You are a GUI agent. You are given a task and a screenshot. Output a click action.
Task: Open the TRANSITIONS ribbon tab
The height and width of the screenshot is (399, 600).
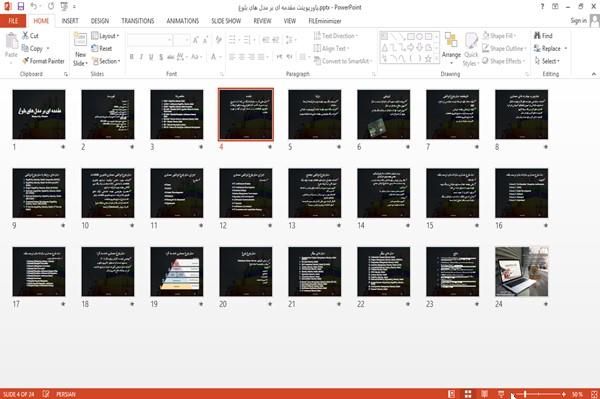(x=138, y=21)
